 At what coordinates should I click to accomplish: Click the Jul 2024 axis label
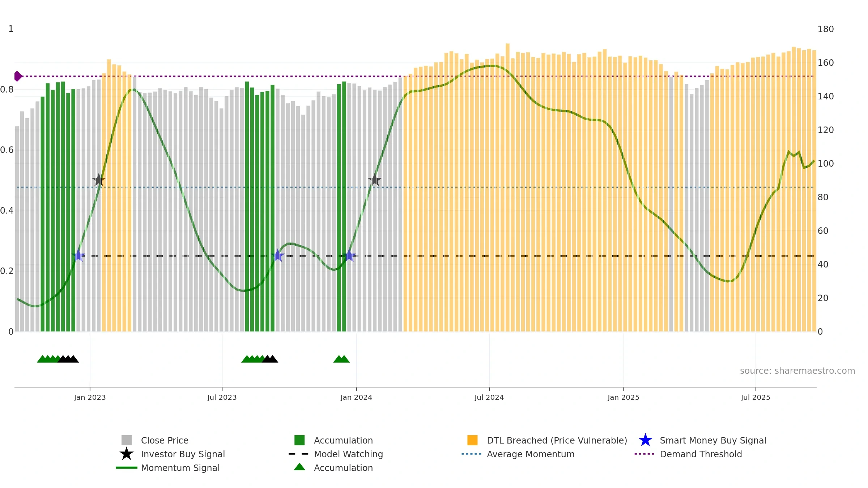(489, 397)
